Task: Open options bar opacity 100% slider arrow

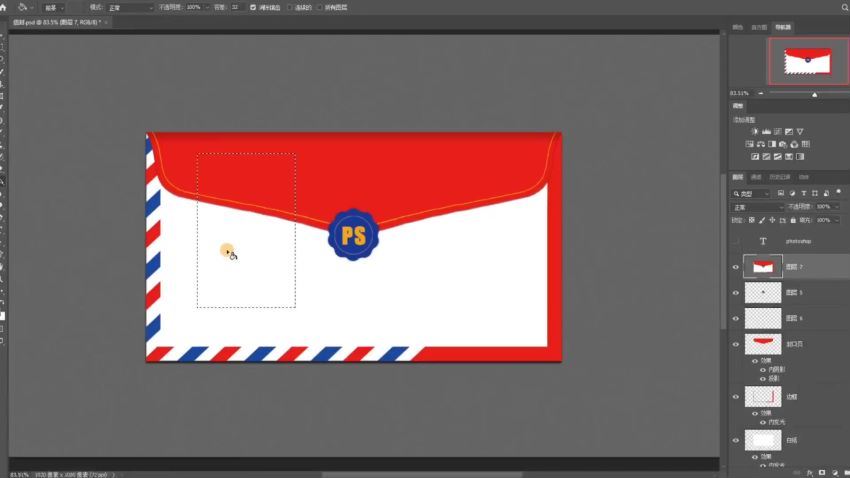Action: click(x=207, y=8)
